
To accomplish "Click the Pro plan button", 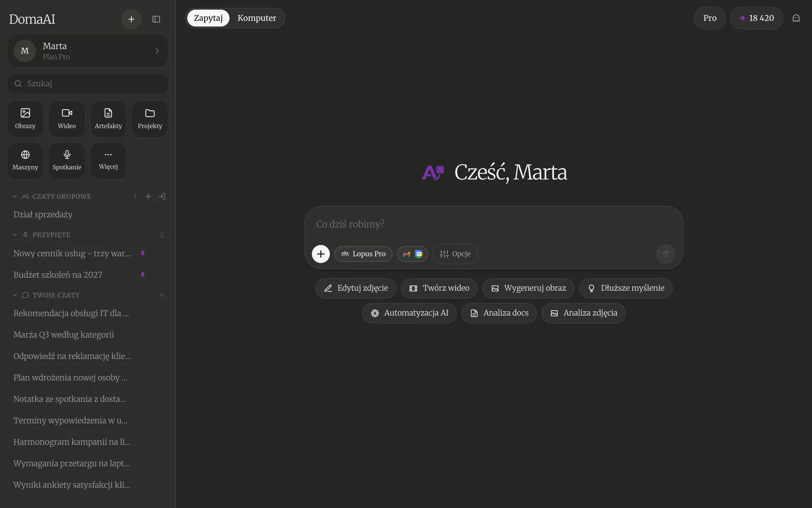I will click(x=710, y=18).
